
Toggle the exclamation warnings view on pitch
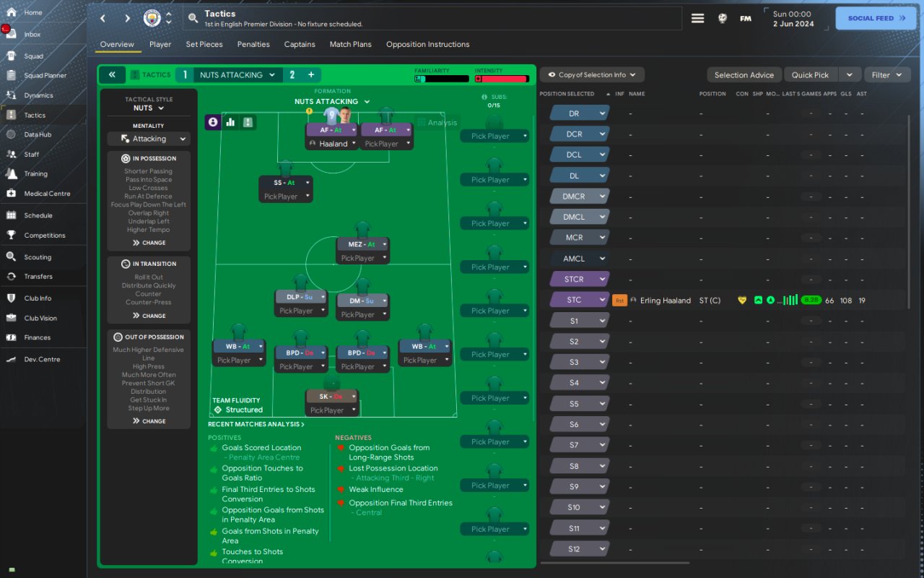pyautogui.click(x=248, y=122)
